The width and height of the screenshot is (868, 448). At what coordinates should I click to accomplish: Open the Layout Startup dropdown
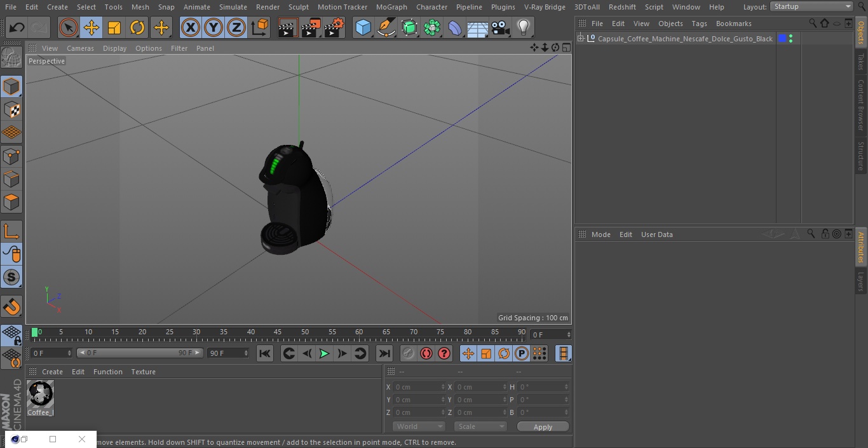812,6
